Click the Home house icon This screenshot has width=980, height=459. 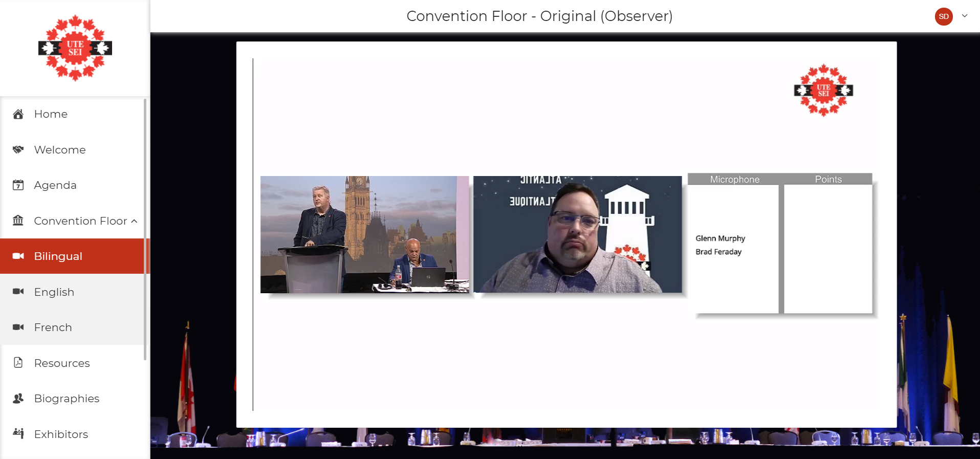18,114
